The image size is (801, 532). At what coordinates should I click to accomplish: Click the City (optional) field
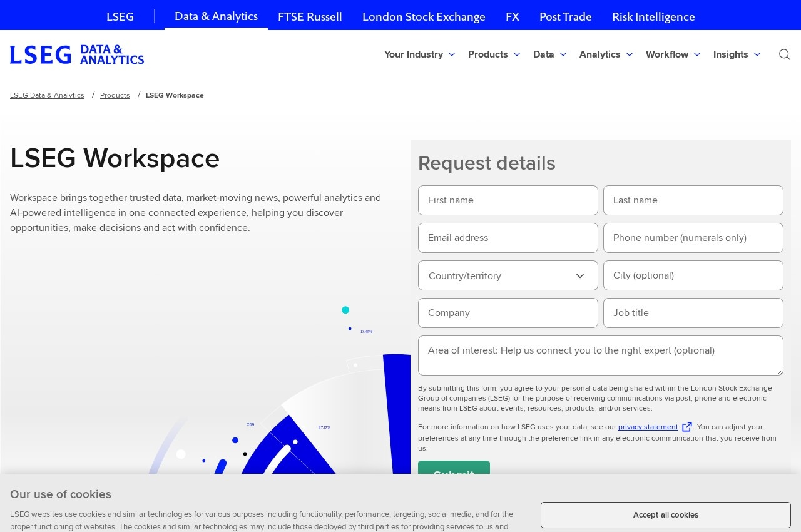(x=693, y=275)
